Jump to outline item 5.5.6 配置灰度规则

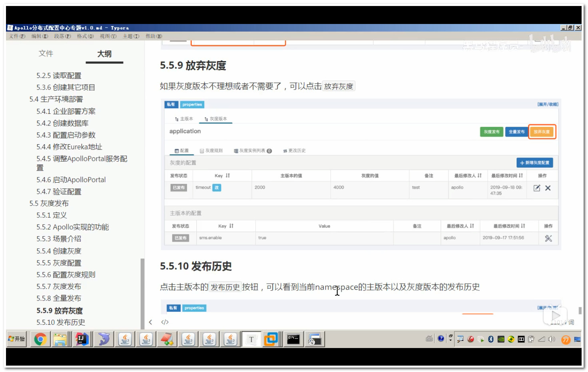coord(66,275)
